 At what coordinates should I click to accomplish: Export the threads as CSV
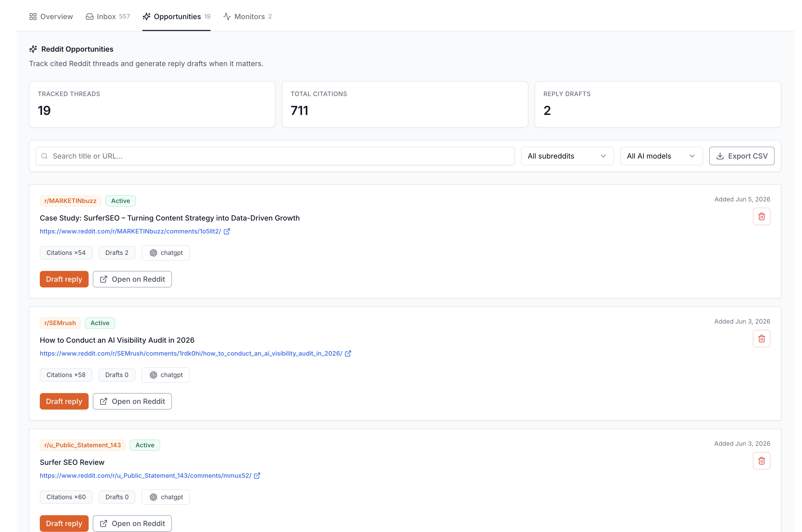coord(742,156)
